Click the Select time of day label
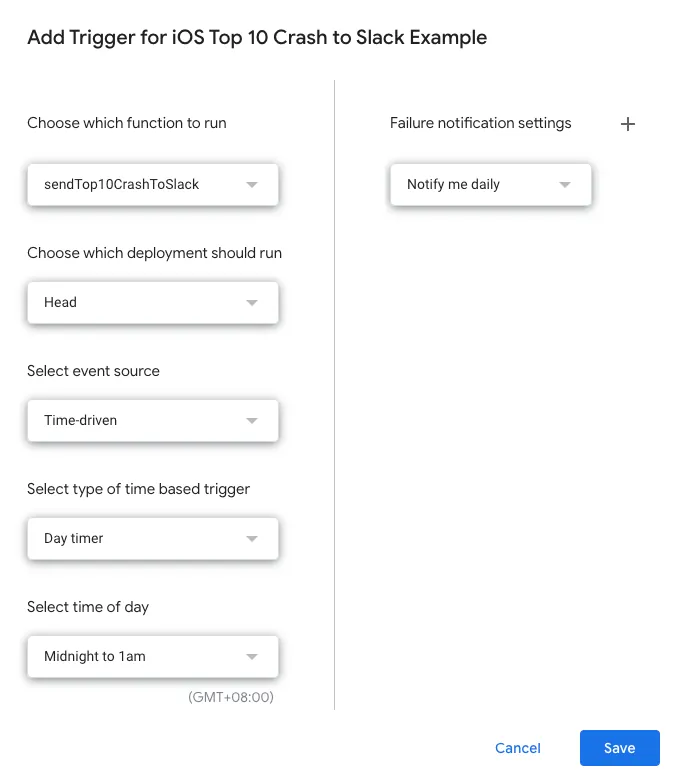 point(88,607)
